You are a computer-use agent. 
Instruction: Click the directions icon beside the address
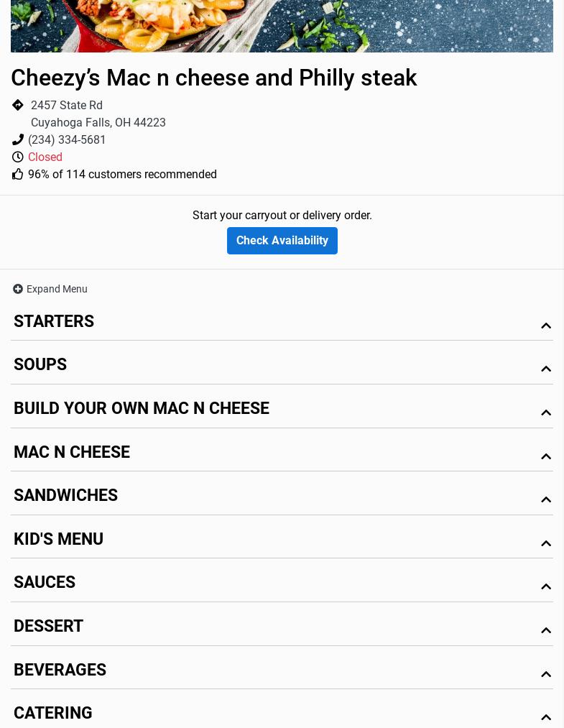pyautogui.click(x=18, y=106)
